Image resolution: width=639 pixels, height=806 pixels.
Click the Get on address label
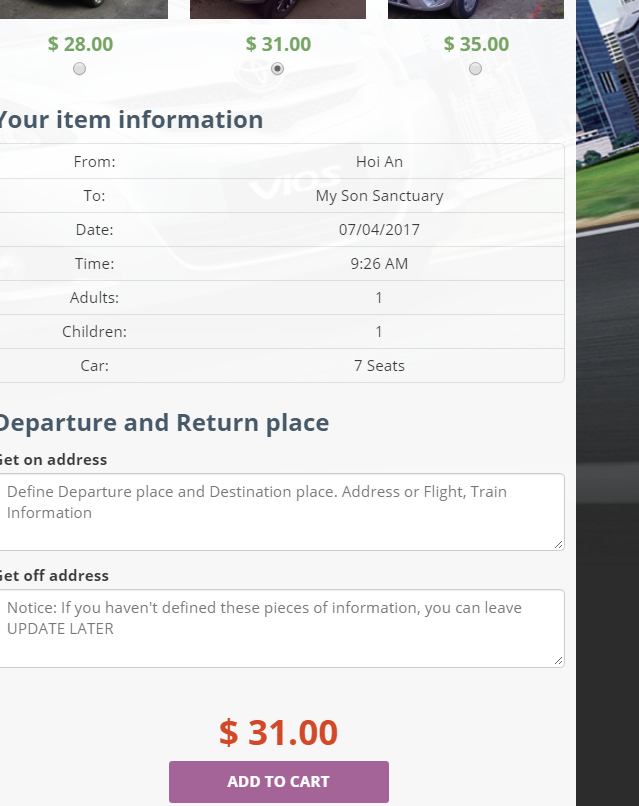coord(52,460)
